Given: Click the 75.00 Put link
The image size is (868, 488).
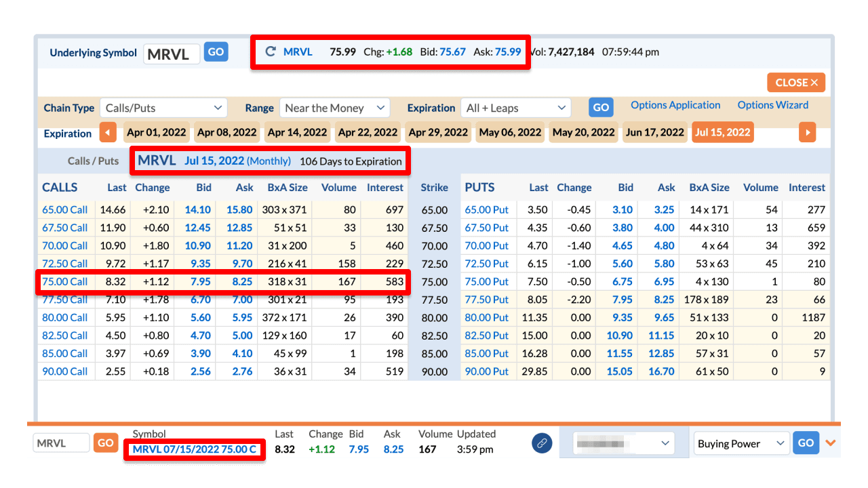Looking at the screenshot, I should tap(487, 281).
